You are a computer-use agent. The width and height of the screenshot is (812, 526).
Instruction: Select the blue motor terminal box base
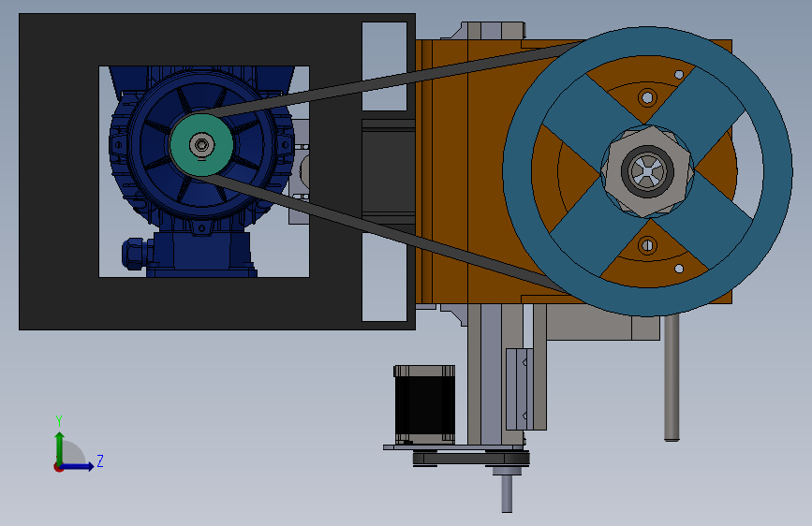202,254
